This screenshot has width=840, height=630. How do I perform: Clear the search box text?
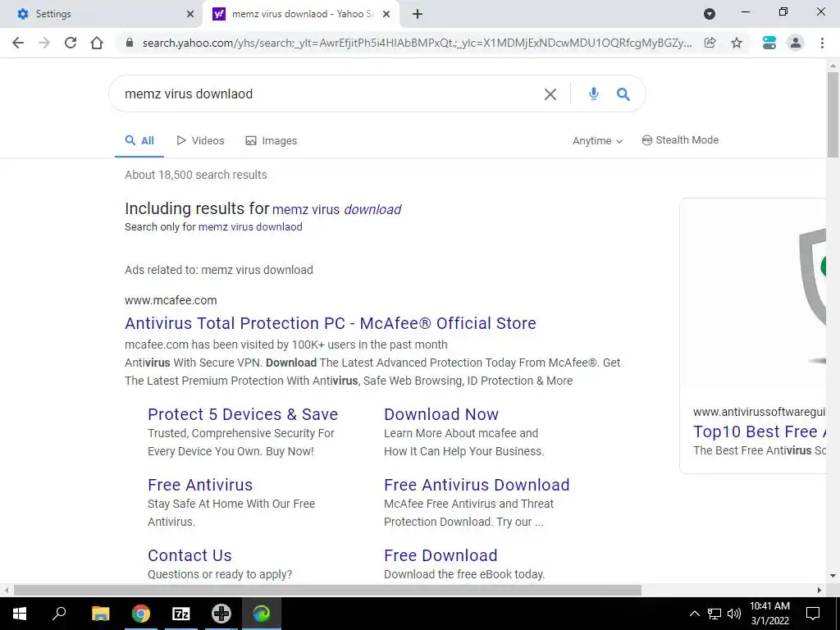(550, 94)
